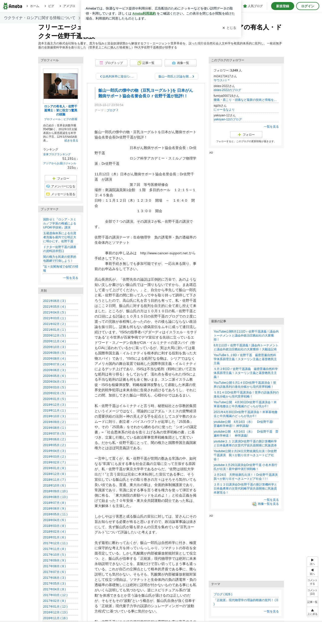
Task: Open okies-2022のブログ link
Action: click(x=227, y=90)
